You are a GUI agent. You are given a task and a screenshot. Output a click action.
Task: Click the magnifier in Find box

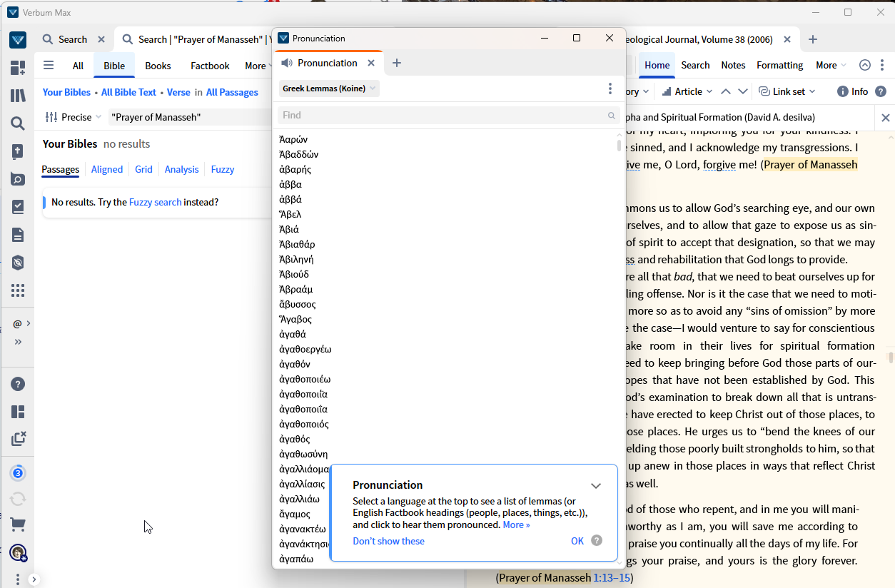coord(612,115)
